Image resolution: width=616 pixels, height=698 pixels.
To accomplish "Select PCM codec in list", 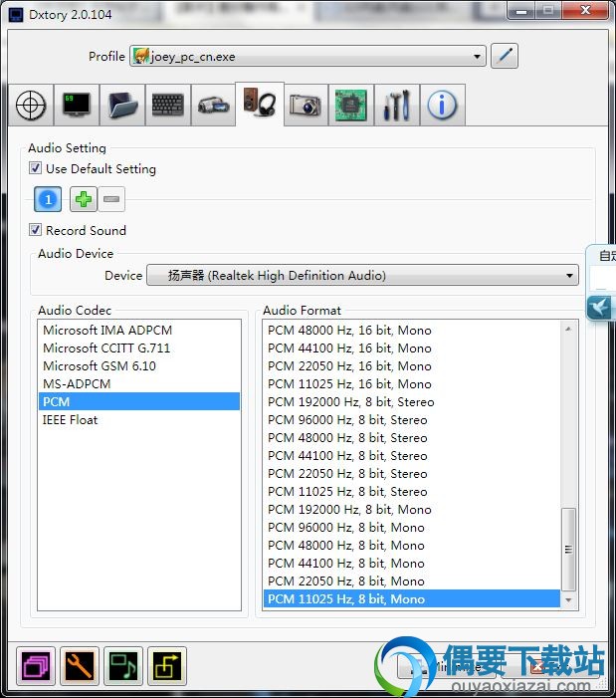I will pos(138,401).
